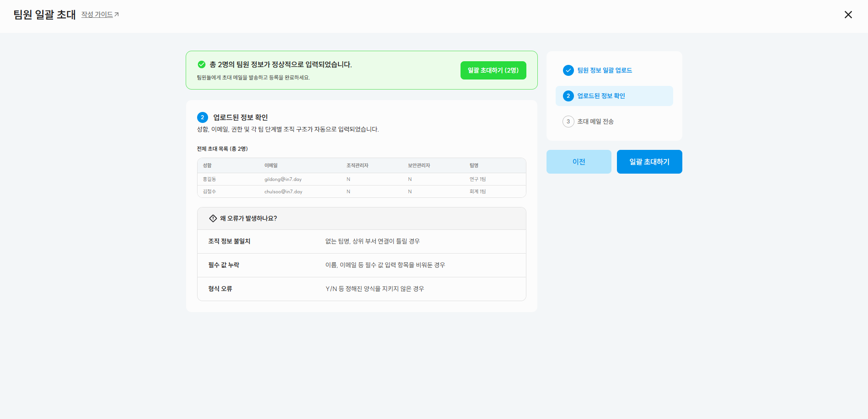Image resolution: width=868 pixels, height=419 pixels.
Task: Click the step 2 circle in sidebar
Action: (x=568, y=96)
